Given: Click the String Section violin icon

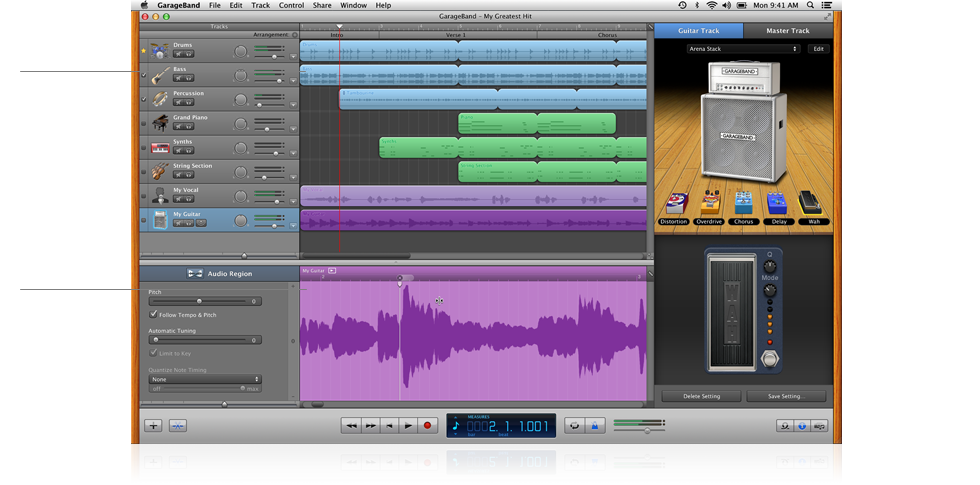Looking at the screenshot, I should (160, 171).
